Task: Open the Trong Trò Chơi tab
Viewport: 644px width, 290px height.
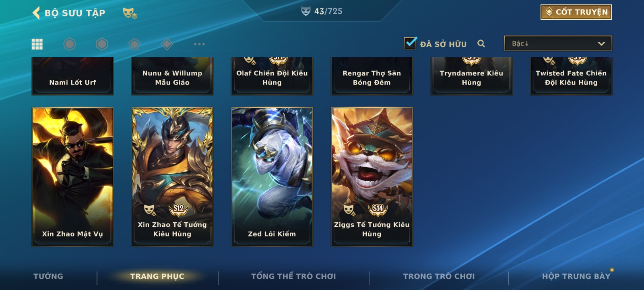Action: [x=439, y=276]
